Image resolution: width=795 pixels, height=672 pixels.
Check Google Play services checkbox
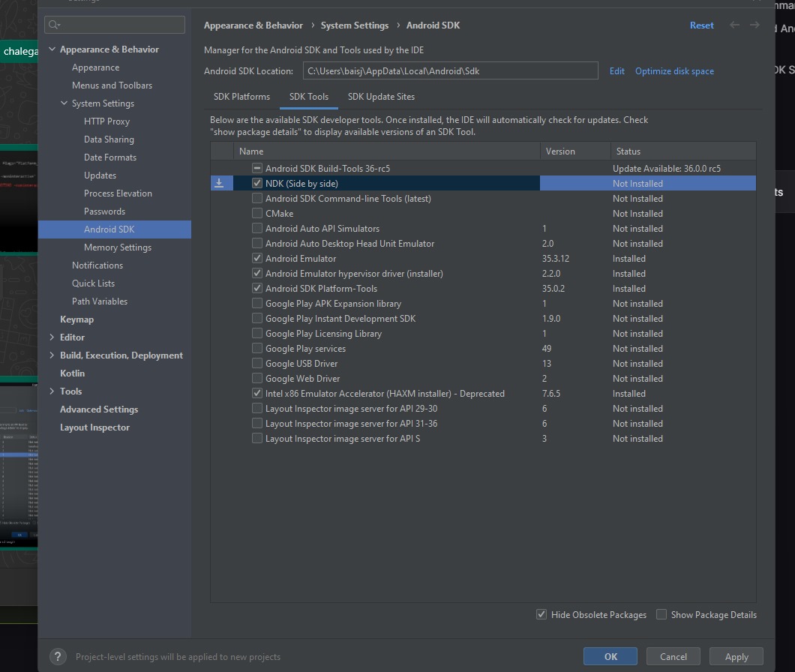257,349
